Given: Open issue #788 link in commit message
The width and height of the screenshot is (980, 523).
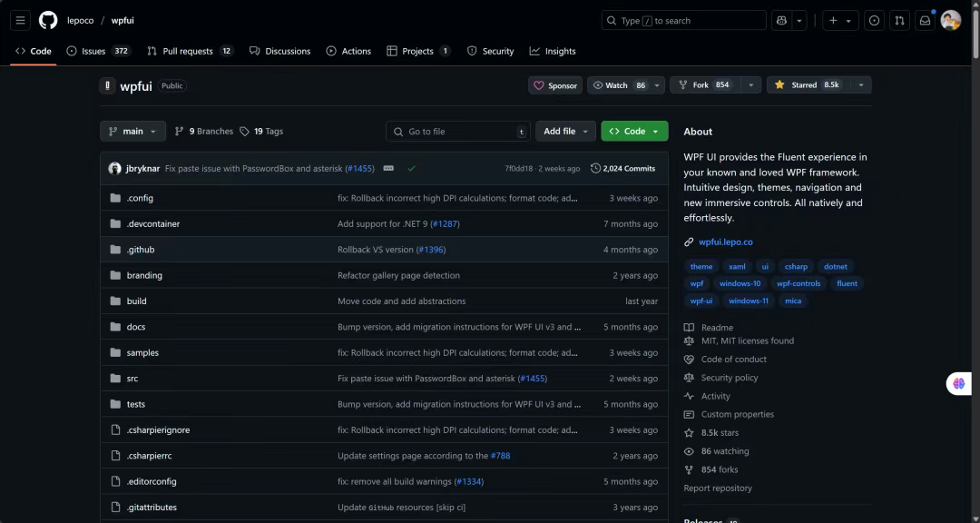Looking at the screenshot, I should coord(500,456).
